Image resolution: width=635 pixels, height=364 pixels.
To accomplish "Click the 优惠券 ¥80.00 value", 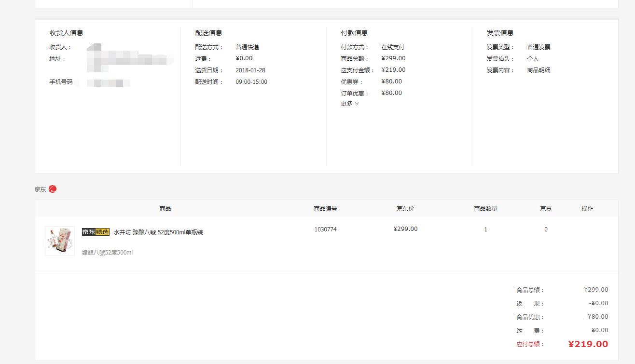I will (392, 81).
